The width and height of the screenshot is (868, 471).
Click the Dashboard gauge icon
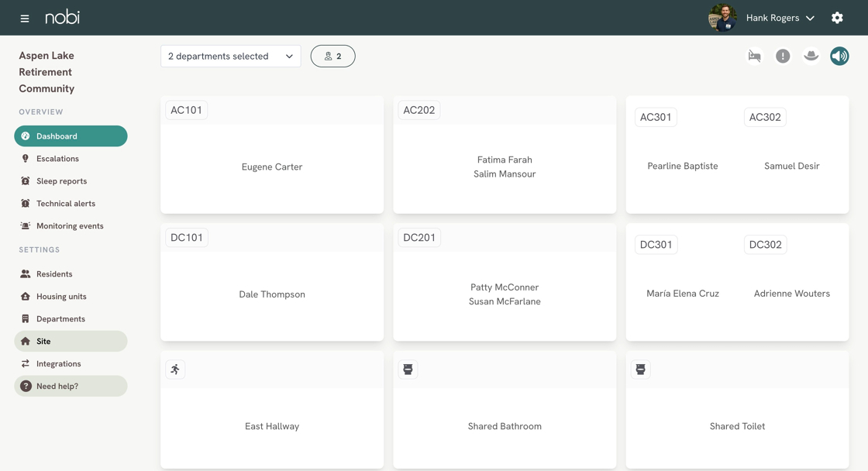pyautogui.click(x=26, y=136)
